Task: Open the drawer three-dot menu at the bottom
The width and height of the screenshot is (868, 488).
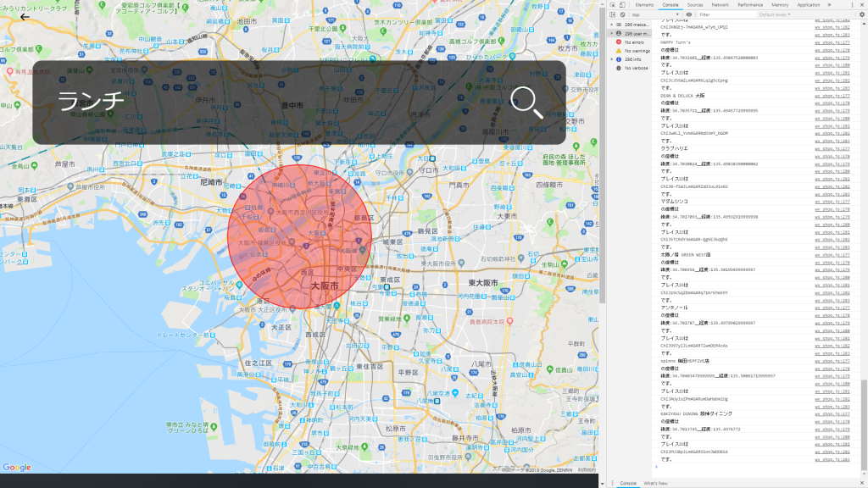Action: click(612, 484)
